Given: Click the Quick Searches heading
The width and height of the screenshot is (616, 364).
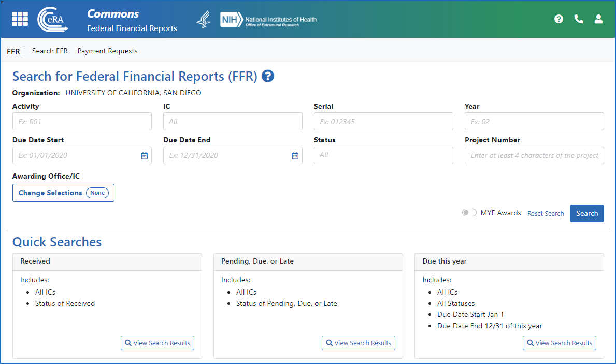Looking at the screenshot, I should (x=57, y=242).
